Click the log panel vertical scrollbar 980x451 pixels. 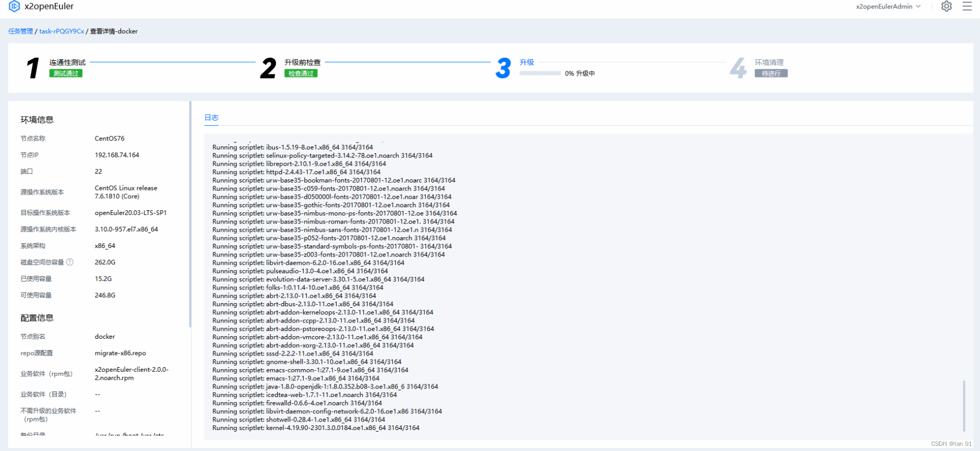[964, 406]
